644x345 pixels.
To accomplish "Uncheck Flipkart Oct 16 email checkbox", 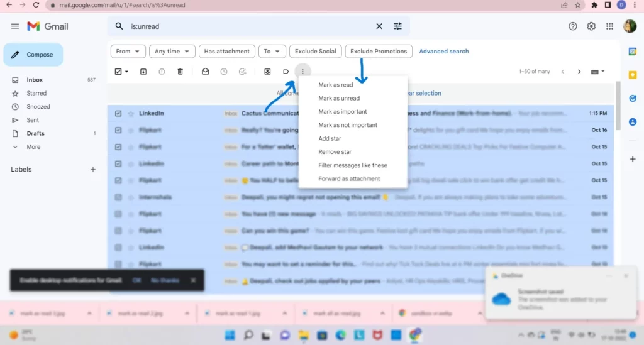I will click(x=118, y=130).
